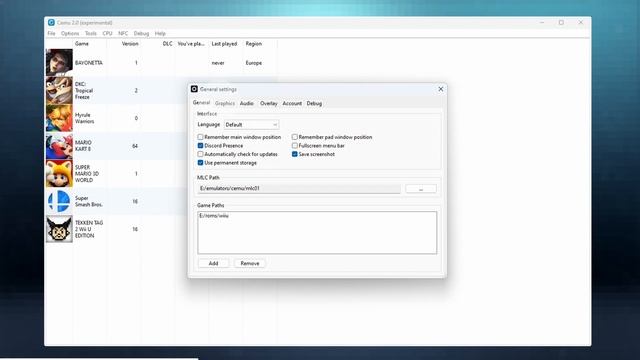Switch to the Overlay tab
This screenshot has width=640, height=360.
tap(269, 103)
